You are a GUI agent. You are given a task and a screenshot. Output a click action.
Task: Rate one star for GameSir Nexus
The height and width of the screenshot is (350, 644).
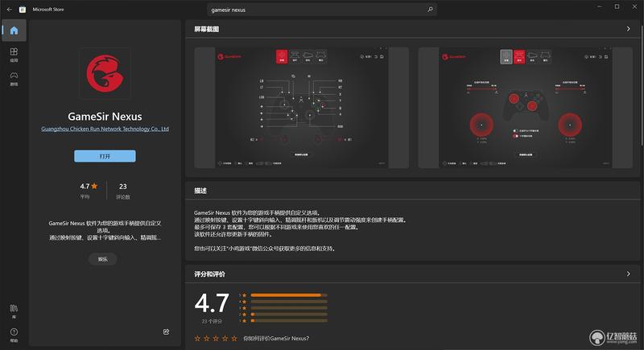pyautogui.click(x=197, y=338)
